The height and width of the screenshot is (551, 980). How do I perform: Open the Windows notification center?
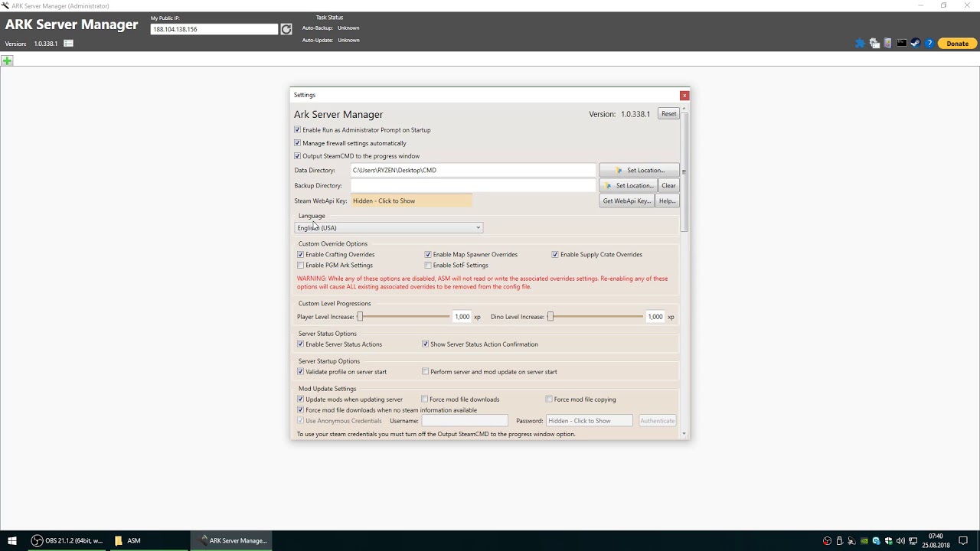point(963,541)
